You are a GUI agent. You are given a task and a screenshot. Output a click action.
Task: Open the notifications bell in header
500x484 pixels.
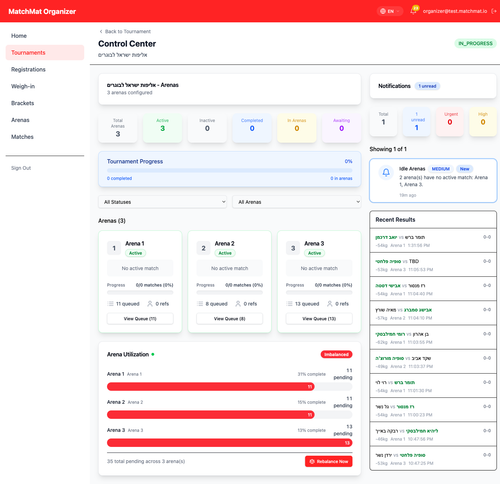[413, 11]
